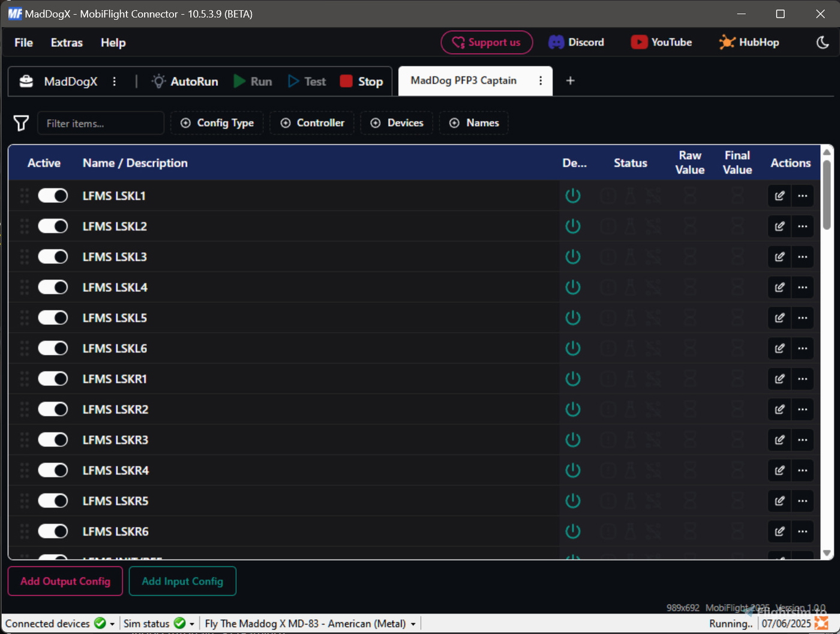Click the edit icon for LFMS LSKL1

tap(779, 196)
